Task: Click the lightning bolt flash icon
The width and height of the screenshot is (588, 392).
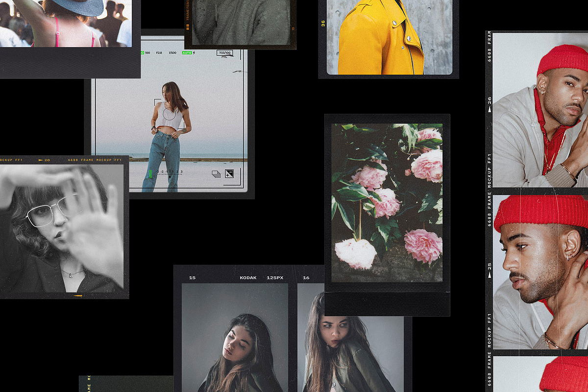Action: pos(194,52)
